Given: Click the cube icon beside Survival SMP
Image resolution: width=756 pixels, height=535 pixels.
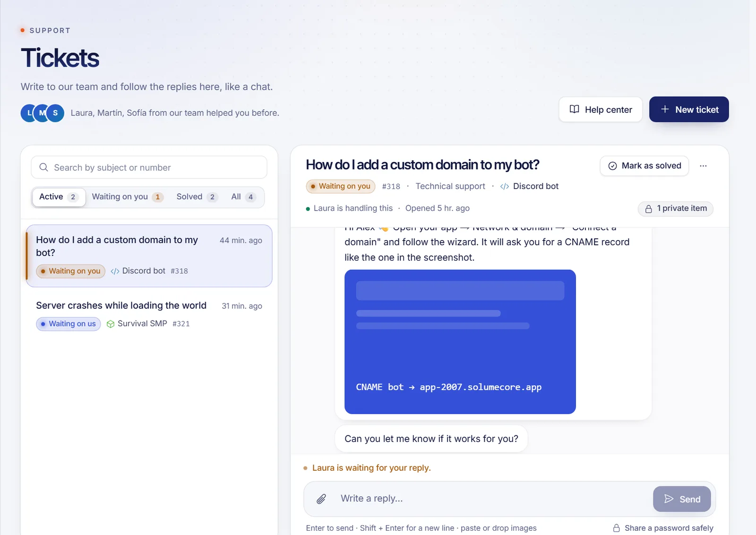Looking at the screenshot, I should click(111, 324).
